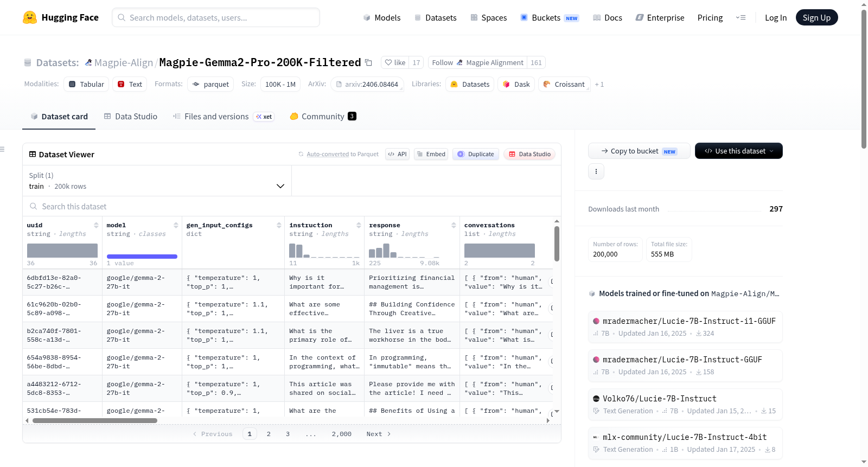
Task: Click the heart like button
Action: pos(395,62)
